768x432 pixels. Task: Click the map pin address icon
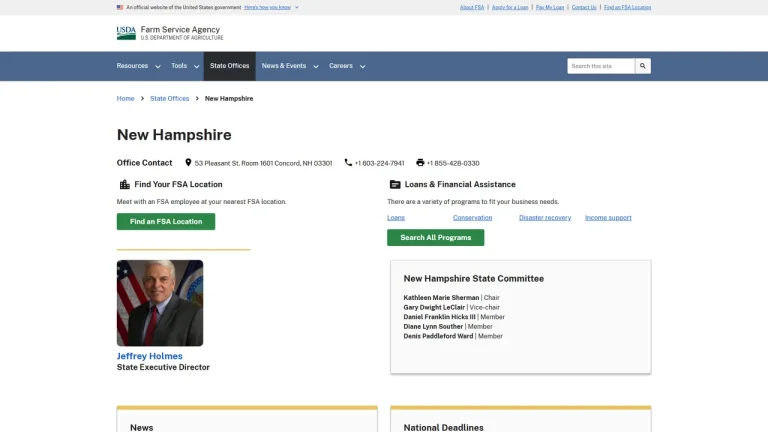click(188, 163)
